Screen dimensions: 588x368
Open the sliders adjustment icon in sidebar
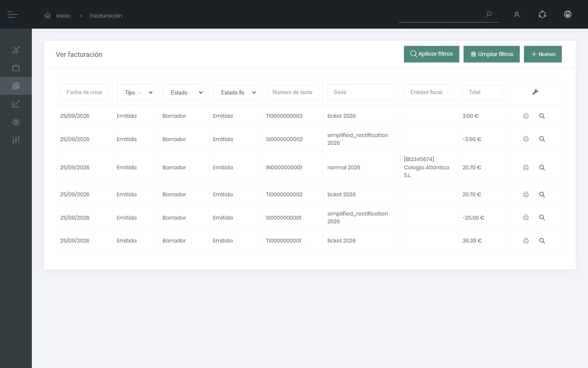coord(16,140)
